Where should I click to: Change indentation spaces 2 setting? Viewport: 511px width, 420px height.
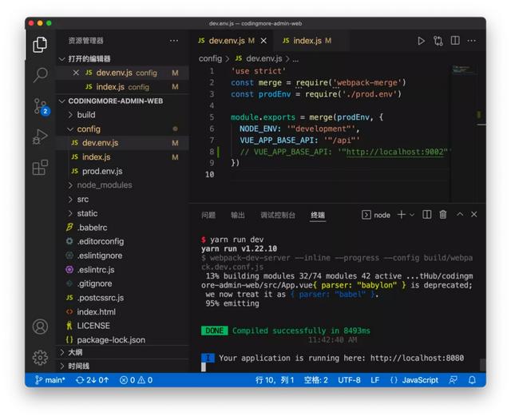click(x=316, y=380)
